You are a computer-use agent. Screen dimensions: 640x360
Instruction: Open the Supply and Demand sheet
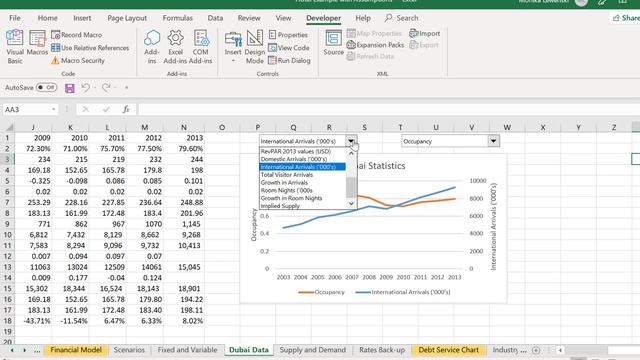click(x=313, y=350)
